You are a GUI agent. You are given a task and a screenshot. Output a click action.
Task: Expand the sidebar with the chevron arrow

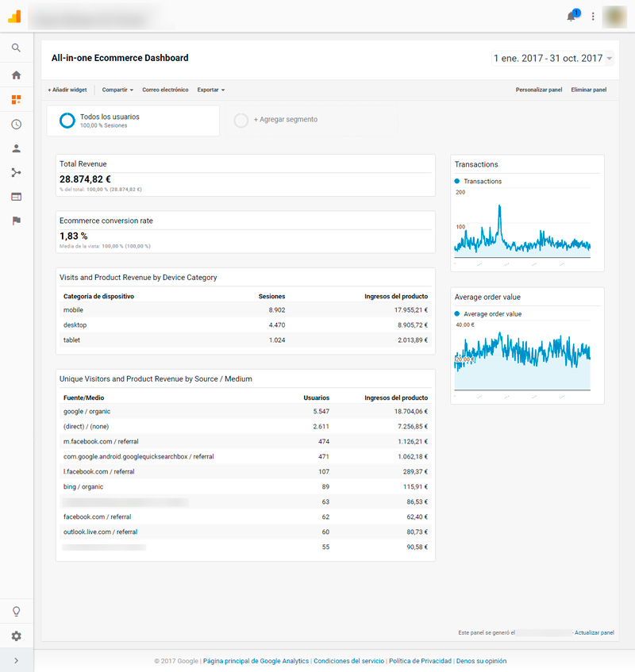point(16,660)
